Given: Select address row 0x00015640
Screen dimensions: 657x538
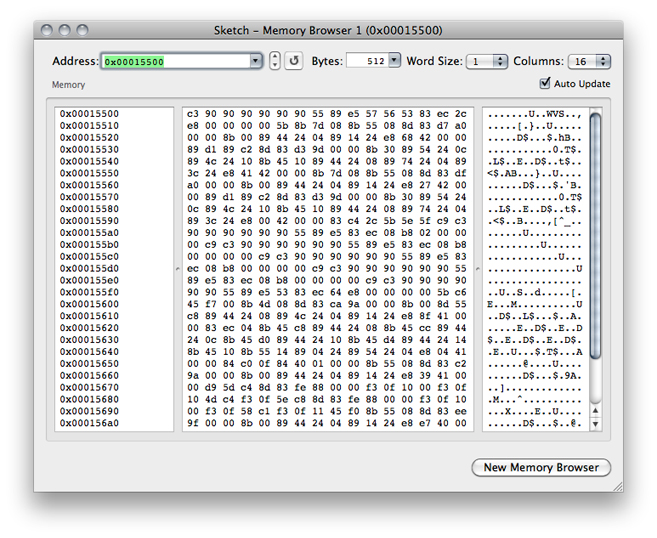Looking at the screenshot, I should point(89,352).
